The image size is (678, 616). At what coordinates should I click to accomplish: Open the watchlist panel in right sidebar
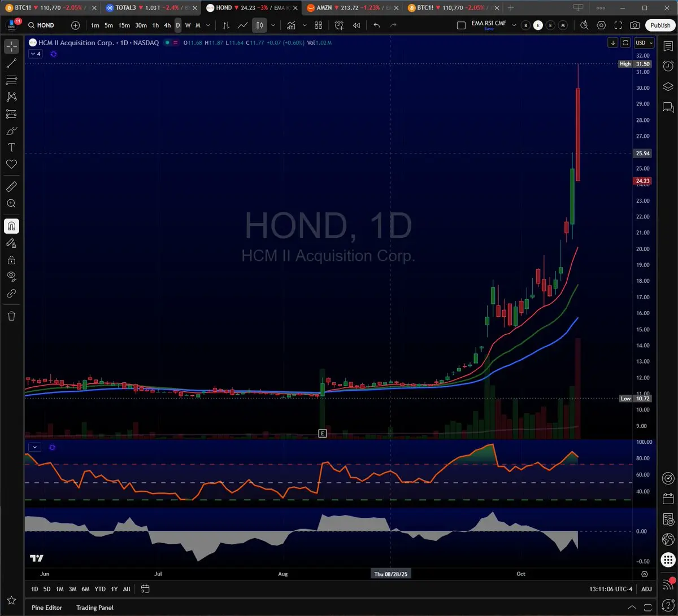(x=668, y=47)
